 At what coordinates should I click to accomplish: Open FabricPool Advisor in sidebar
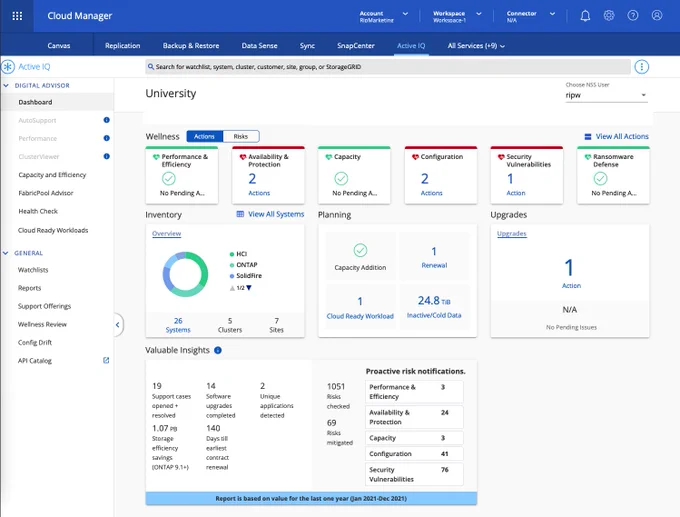(x=46, y=193)
